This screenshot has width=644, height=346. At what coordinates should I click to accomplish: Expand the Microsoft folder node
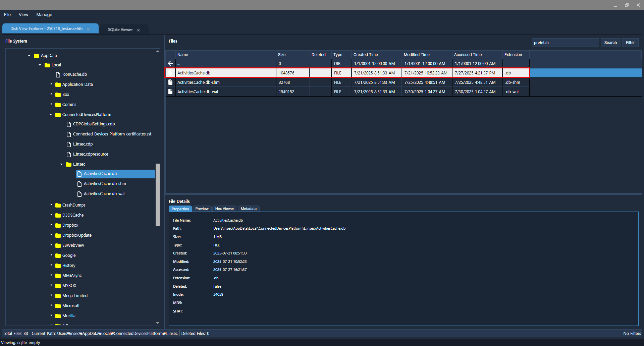51,305
